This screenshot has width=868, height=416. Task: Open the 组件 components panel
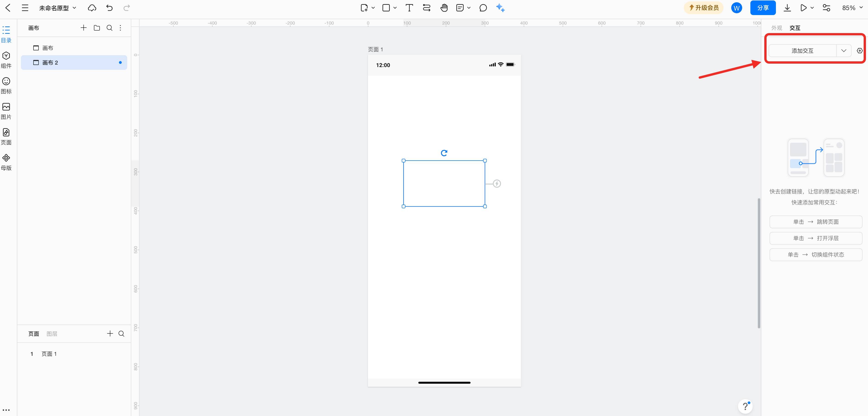(6, 59)
